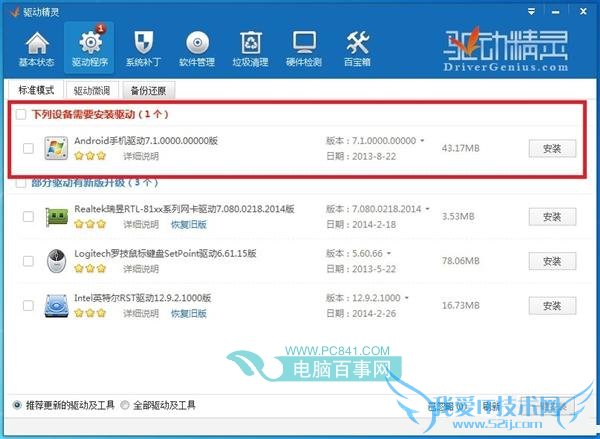
Task: Click the 驱动精灵 DriverGenius.com logo
Action: click(x=506, y=49)
